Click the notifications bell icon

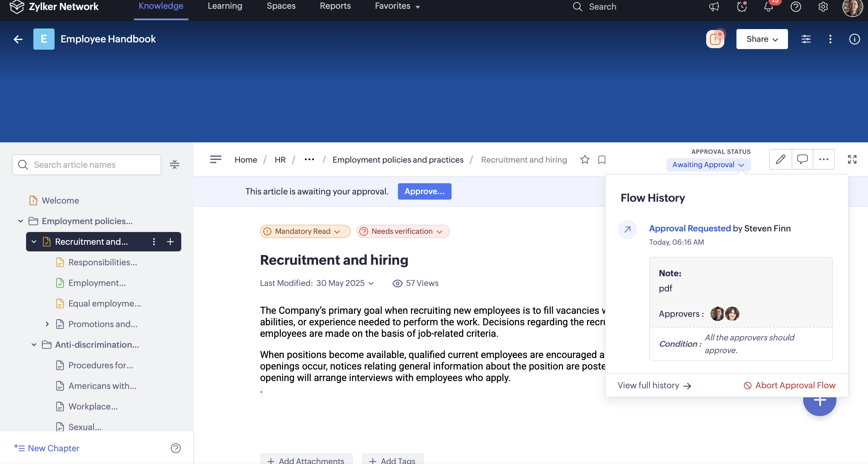[x=768, y=7]
